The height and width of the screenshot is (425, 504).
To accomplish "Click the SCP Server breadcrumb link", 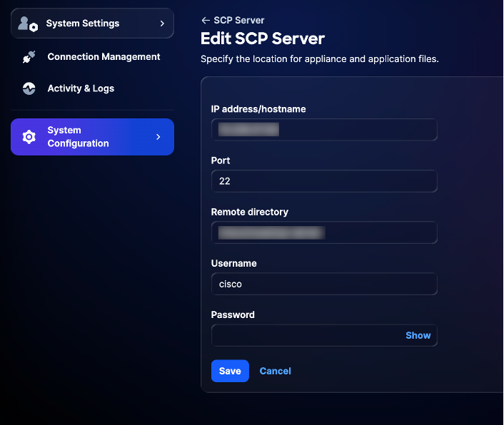I will 239,20.
